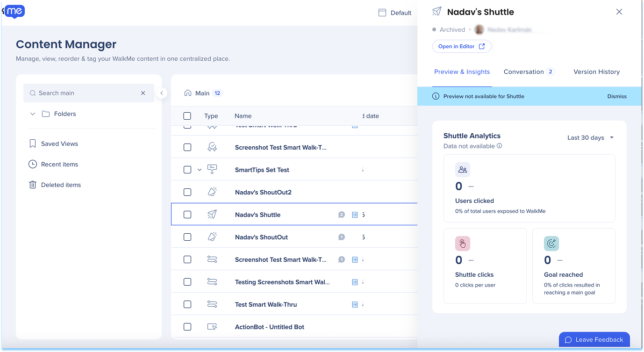The width and height of the screenshot is (644, 352).
Task: Click the info icon next to Data not available
Action: coord(500,146)
